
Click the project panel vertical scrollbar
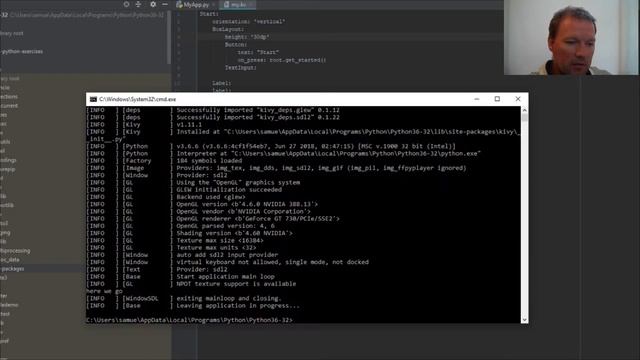coord(169,37)
